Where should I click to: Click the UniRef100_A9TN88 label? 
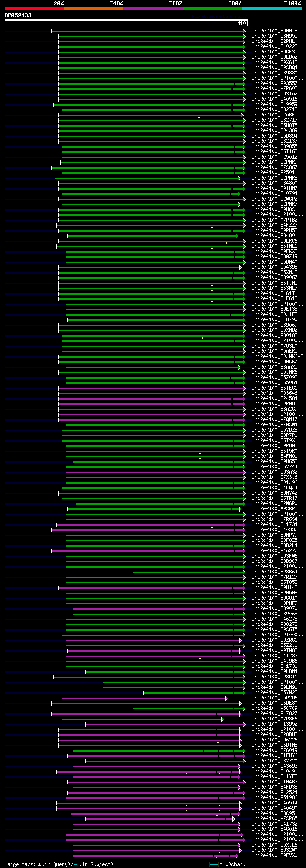[274, 651]
